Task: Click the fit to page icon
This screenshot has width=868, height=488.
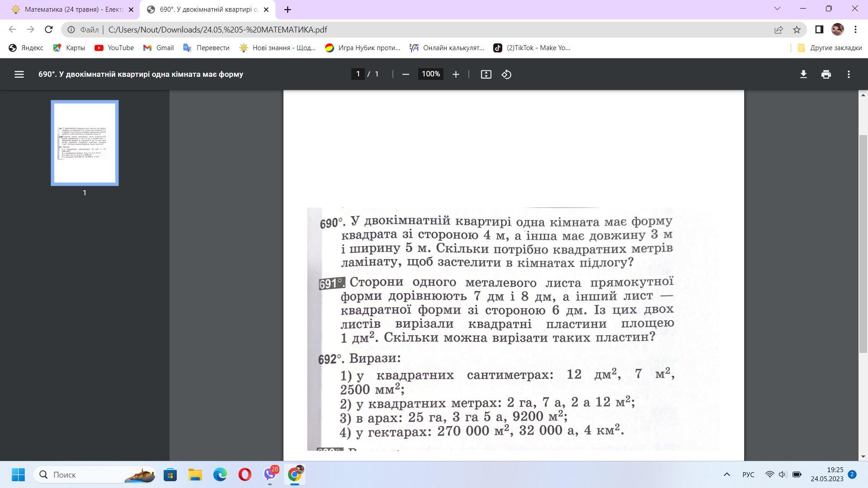Action: point(486,74)
